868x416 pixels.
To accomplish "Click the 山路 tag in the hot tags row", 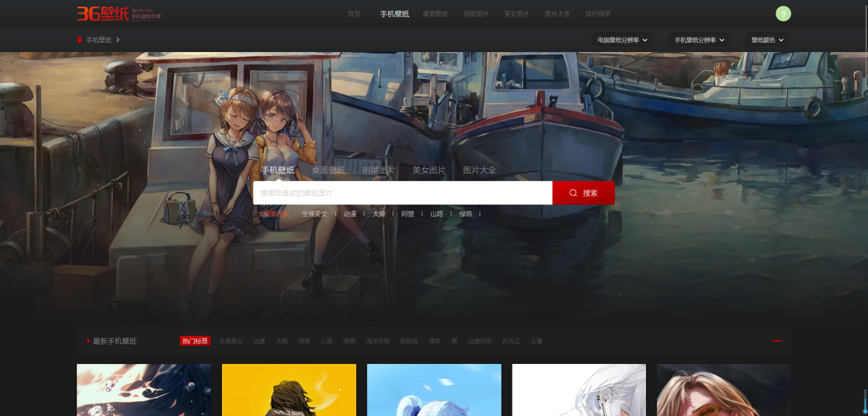I will pyautogui.click(x=327, y=341).
